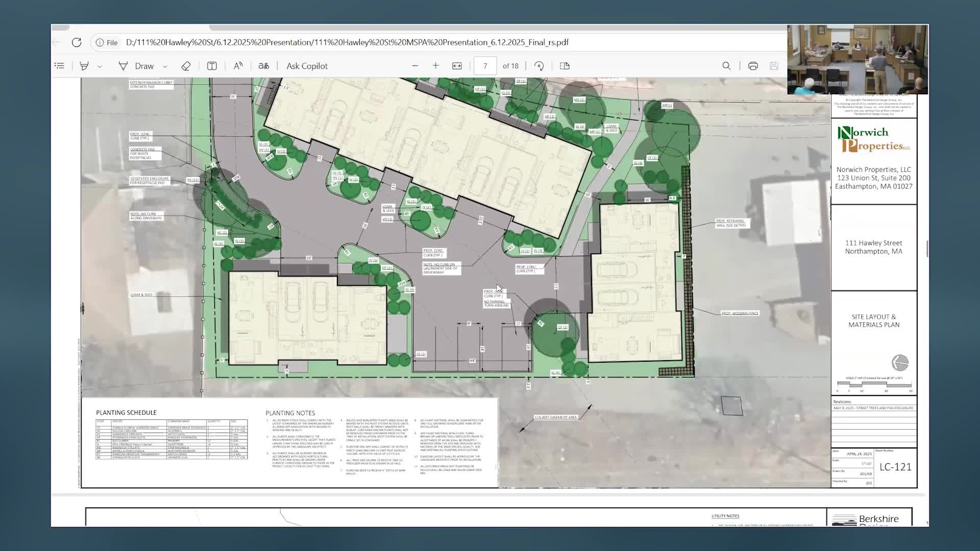This screenshot has height=551, width=980.
Task: Click the 'of 18' page count
Action: tap(510, 66)
